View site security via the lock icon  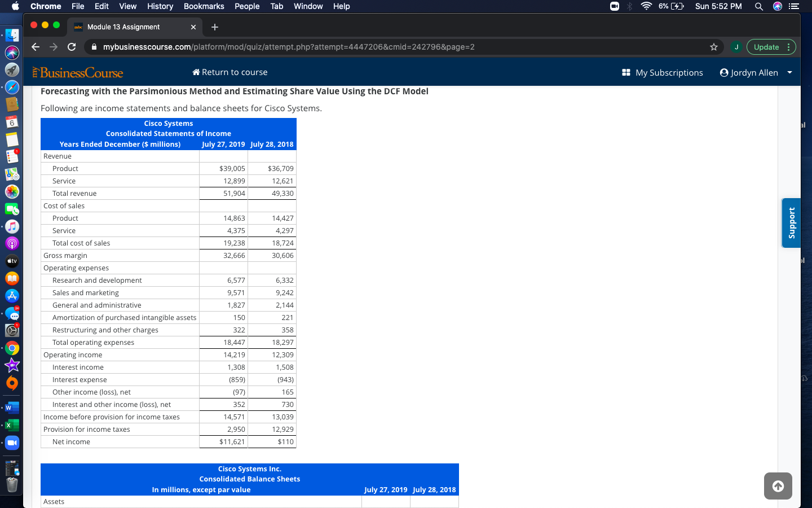click(94, 47)
